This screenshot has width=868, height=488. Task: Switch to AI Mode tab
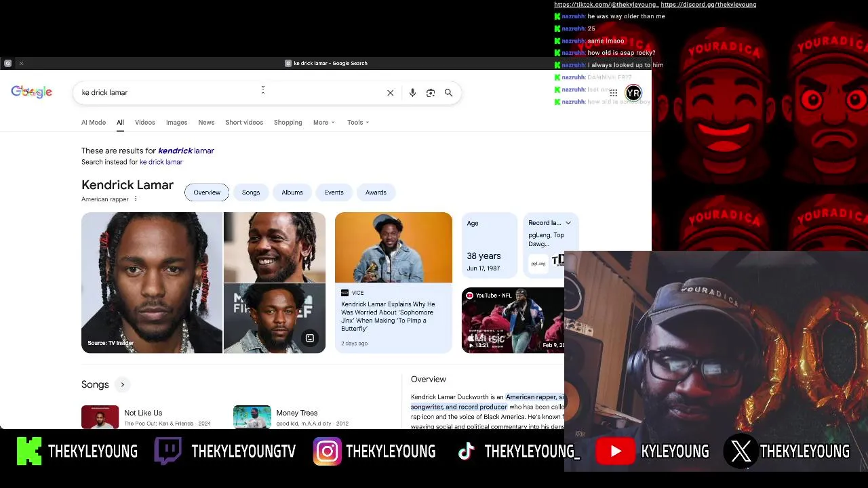point(94,123)
